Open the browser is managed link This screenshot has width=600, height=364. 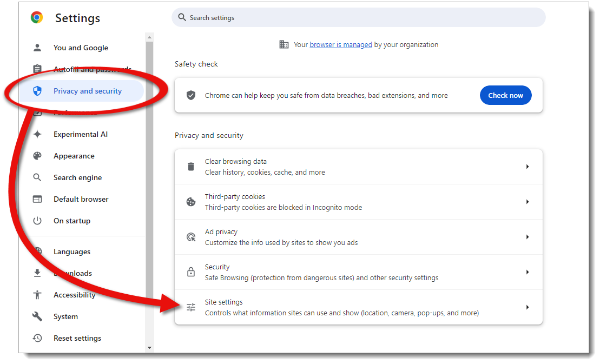pos(340,45)
